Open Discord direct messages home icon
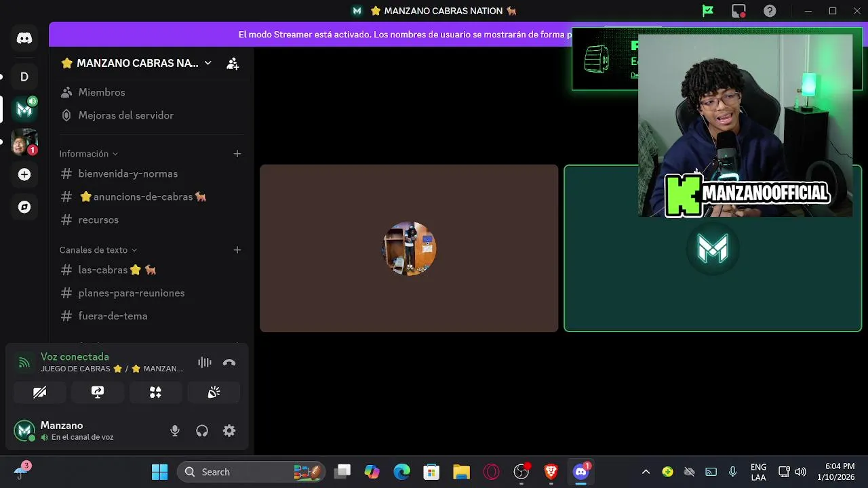 click(24, 39)
